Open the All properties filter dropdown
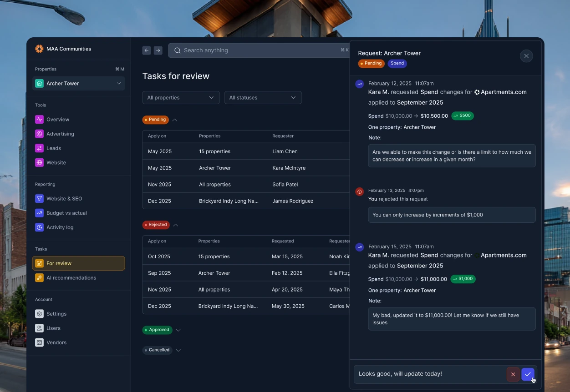The width and height of the screenshot is (570, 392). tap(181, 98)
